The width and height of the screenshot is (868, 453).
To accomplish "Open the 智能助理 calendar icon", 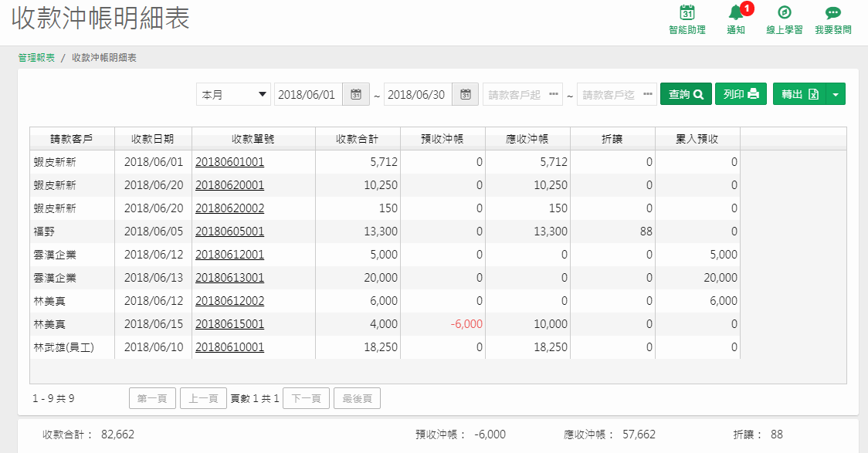I will (687, 12).
